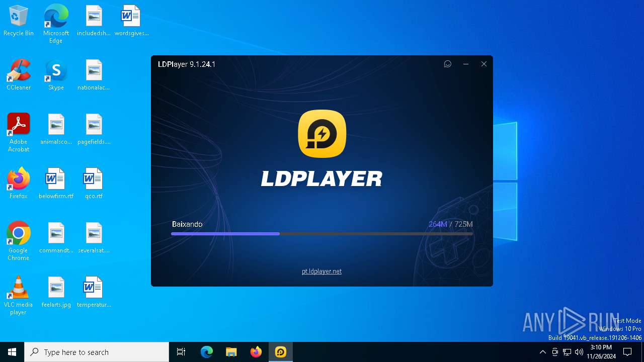Minimize the LDPlayer installer window
This screenshot has height=362, width=644.
(466, 64)
